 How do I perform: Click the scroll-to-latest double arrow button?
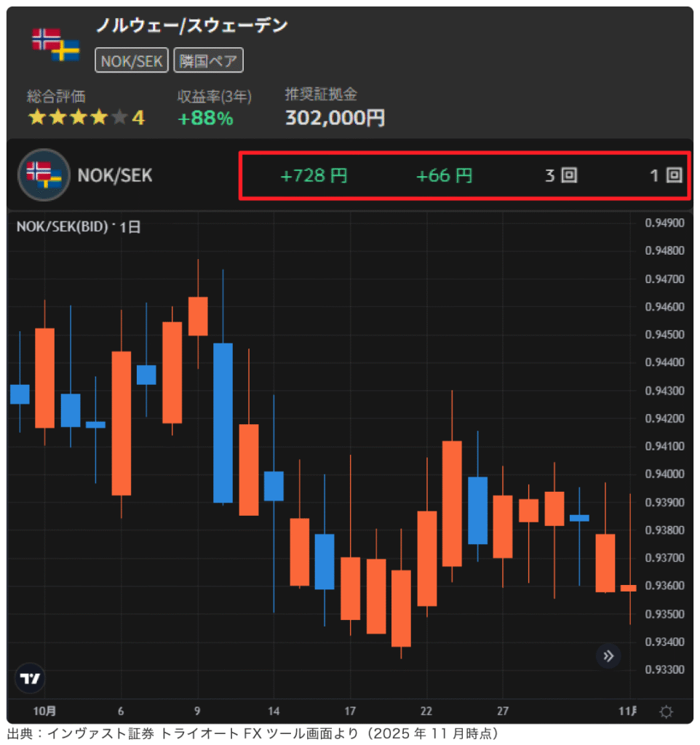click(x=608, y=656)
